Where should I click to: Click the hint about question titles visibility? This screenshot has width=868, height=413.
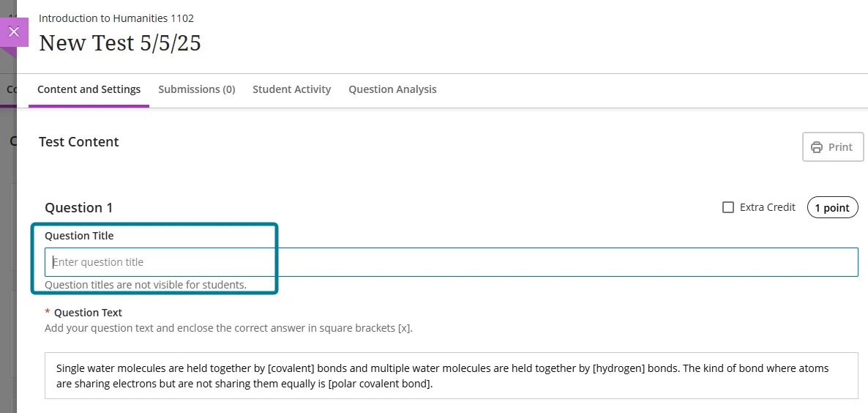[146, 285]
